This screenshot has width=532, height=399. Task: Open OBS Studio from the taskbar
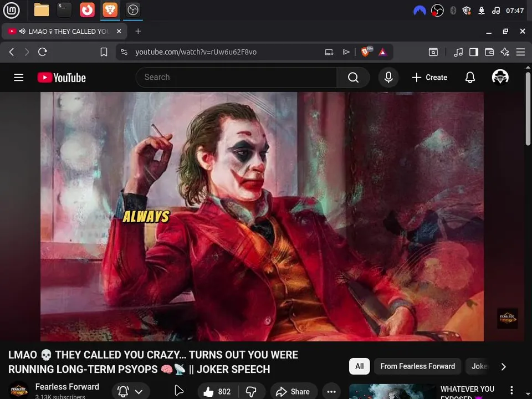tap(132, 10)
